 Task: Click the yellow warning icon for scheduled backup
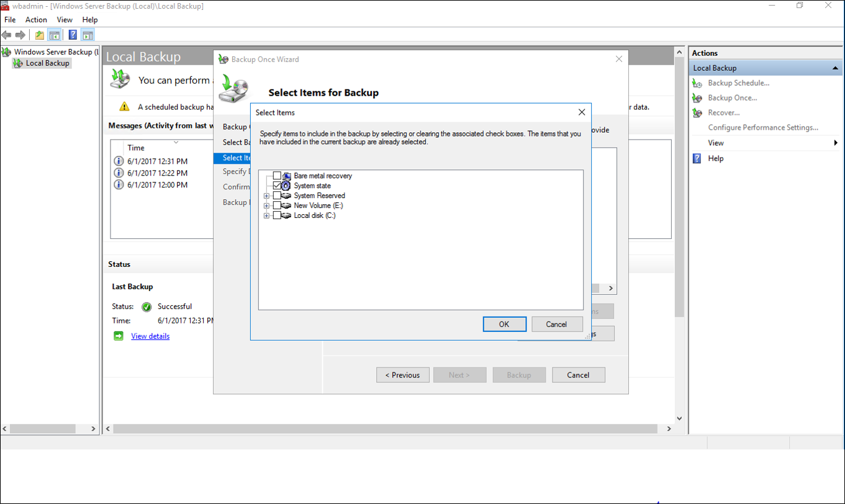pyautogui.click(x=125, y=107)
